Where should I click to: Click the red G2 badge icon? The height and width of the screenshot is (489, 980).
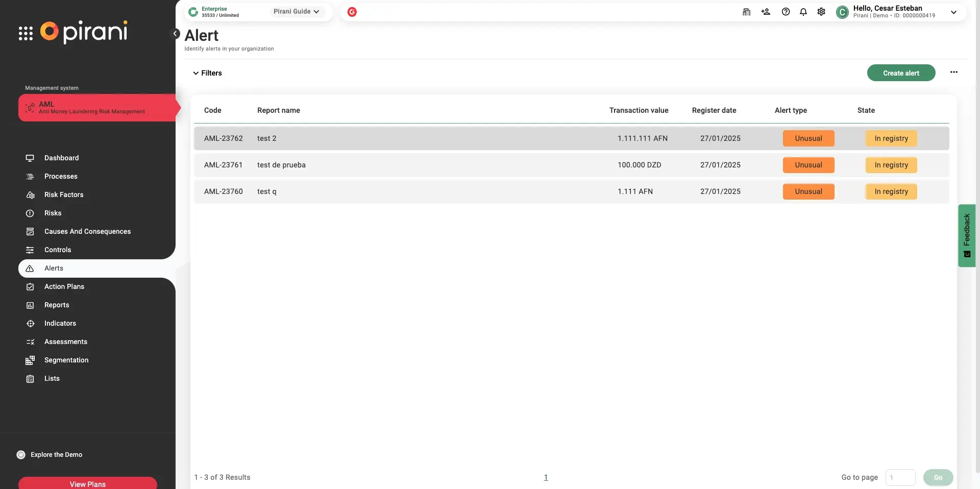pos(352,12)
